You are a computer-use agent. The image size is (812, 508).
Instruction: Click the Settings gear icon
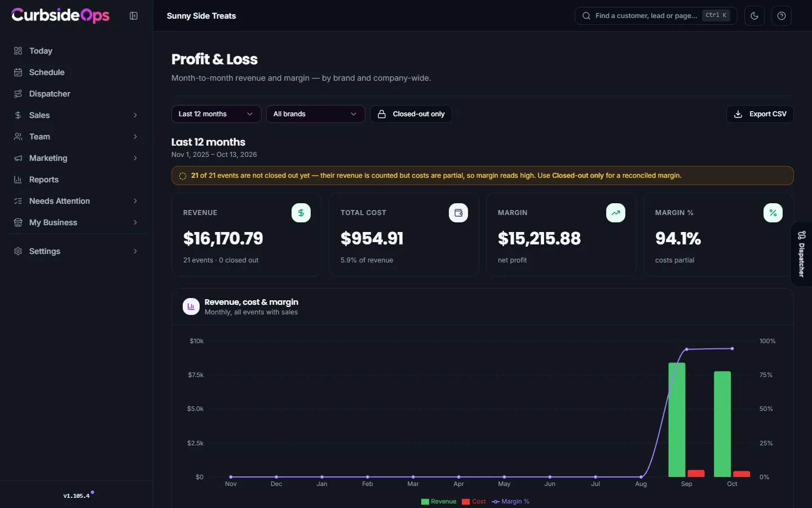point(18,251)
